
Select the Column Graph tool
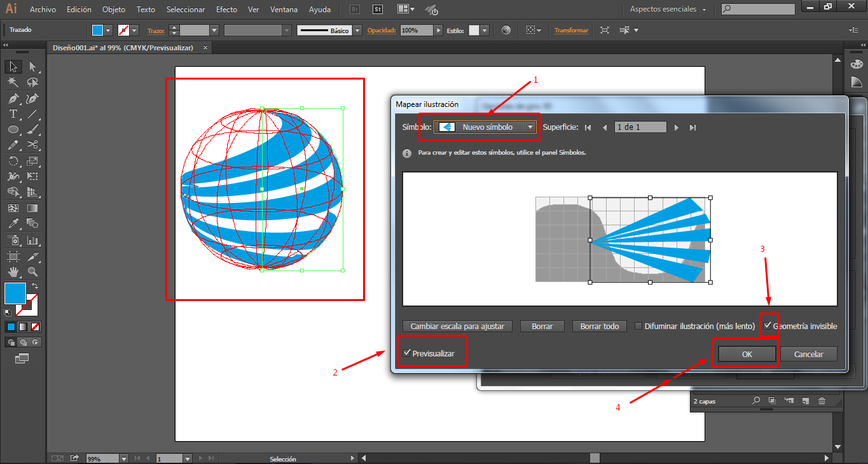coord(33,241)
